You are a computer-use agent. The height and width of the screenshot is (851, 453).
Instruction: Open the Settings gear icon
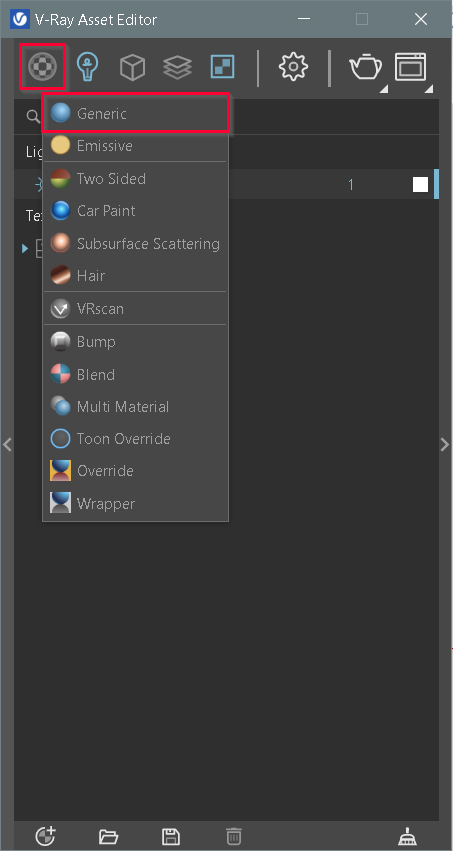tap(293, 67)
